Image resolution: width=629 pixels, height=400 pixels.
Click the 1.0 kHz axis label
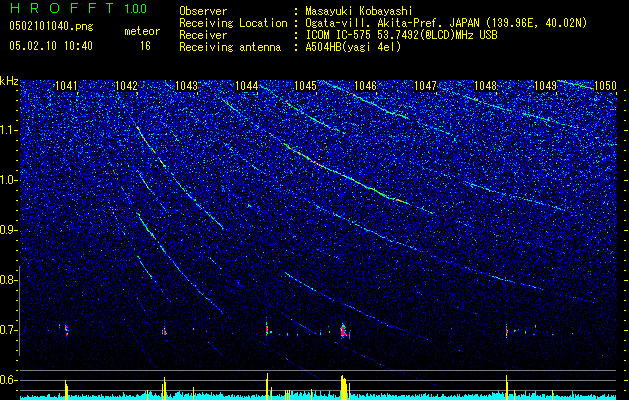point(9,180)
